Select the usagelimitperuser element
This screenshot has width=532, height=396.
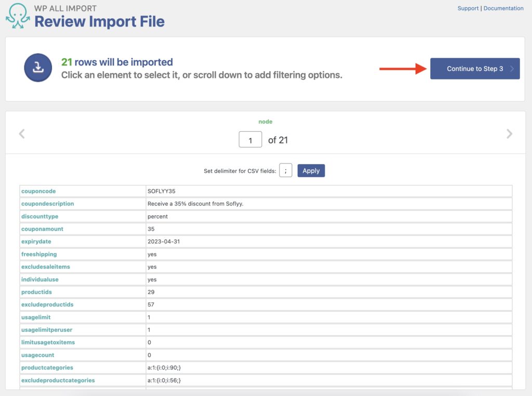tap(45, 330)
